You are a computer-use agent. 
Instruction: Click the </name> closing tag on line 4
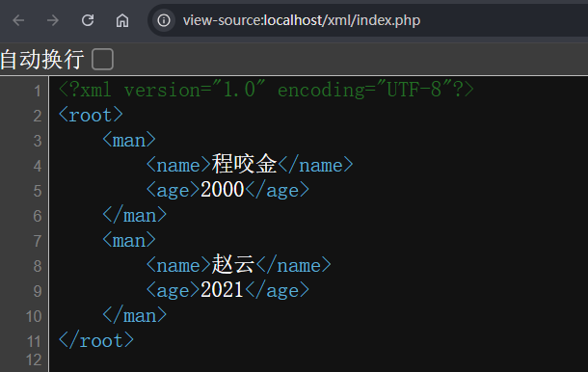pos(315,165)
